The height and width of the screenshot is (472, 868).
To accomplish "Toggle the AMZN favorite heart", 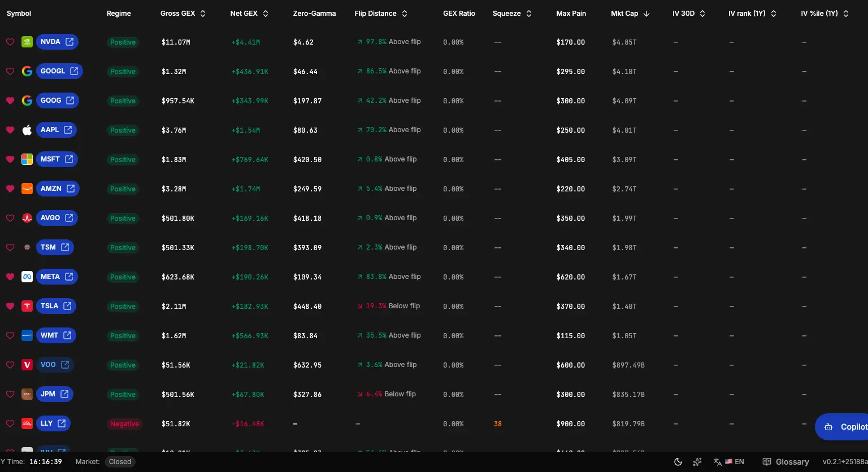I will pyautogui.click(x=10, y=189).
